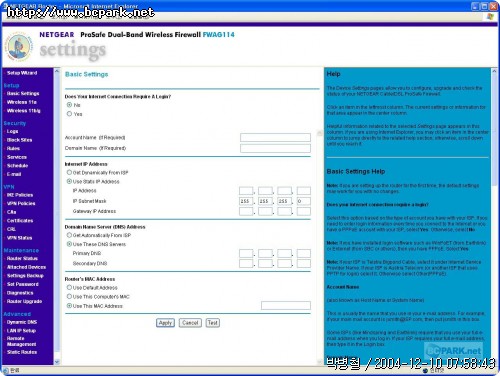Open Dynamic DNS page
Screen dimensions: 500x376
tap(22, 322)
